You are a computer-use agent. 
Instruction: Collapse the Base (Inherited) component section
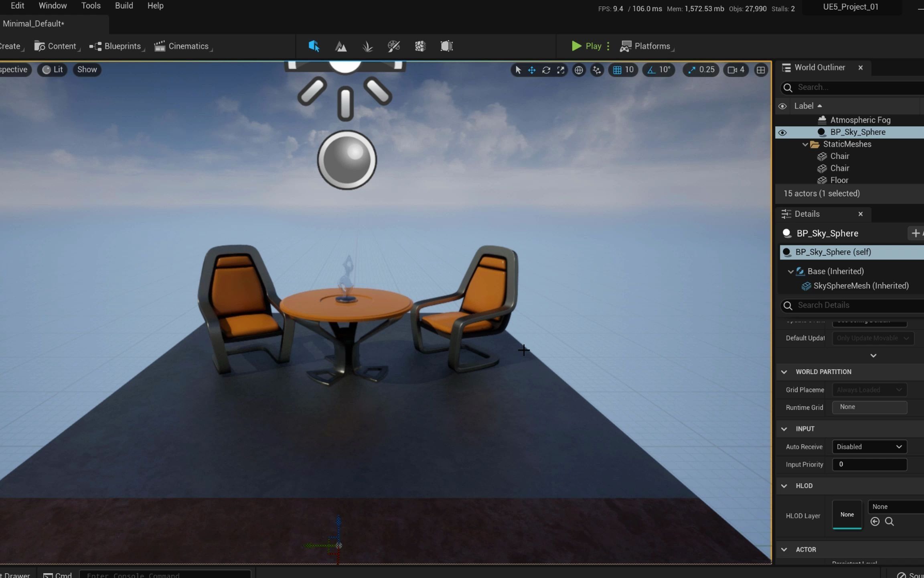(790, 271)
